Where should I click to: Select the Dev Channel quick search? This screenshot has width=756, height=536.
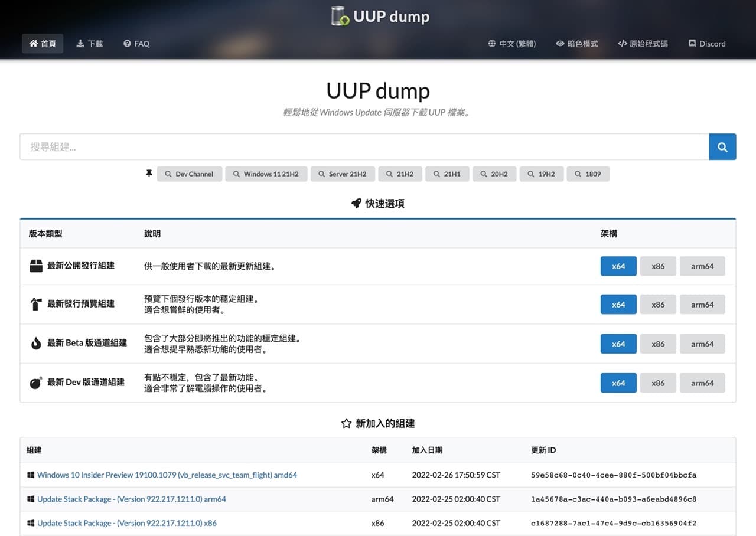point(190,174)
